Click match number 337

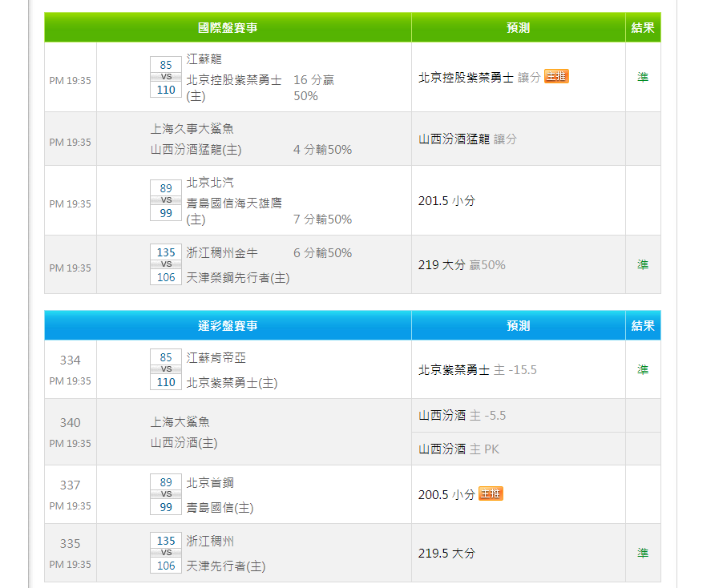(70, 485)
